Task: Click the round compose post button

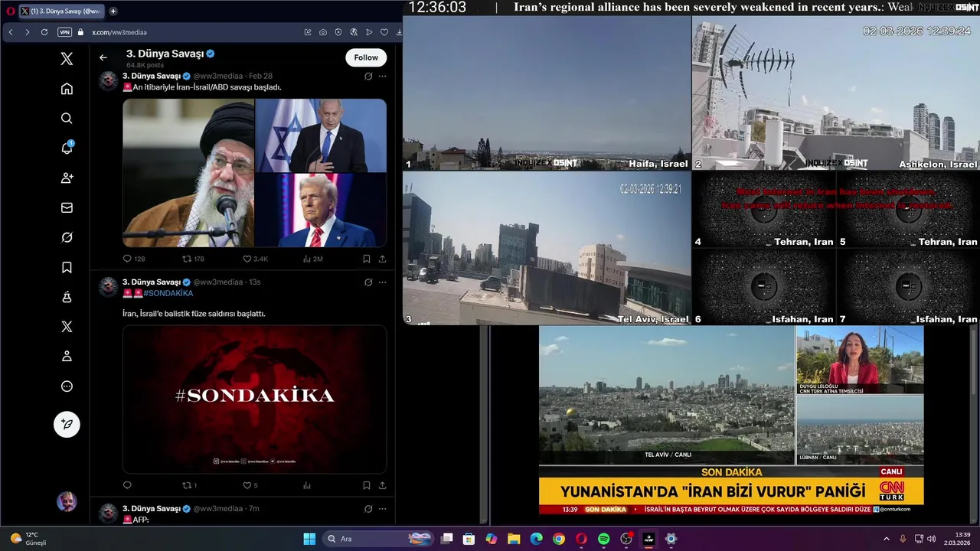Action: (67, 424)
